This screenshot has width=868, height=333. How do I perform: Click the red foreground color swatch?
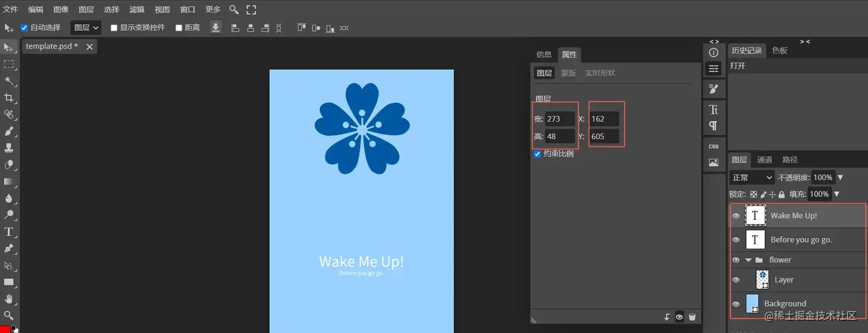(x=5, y=330)
